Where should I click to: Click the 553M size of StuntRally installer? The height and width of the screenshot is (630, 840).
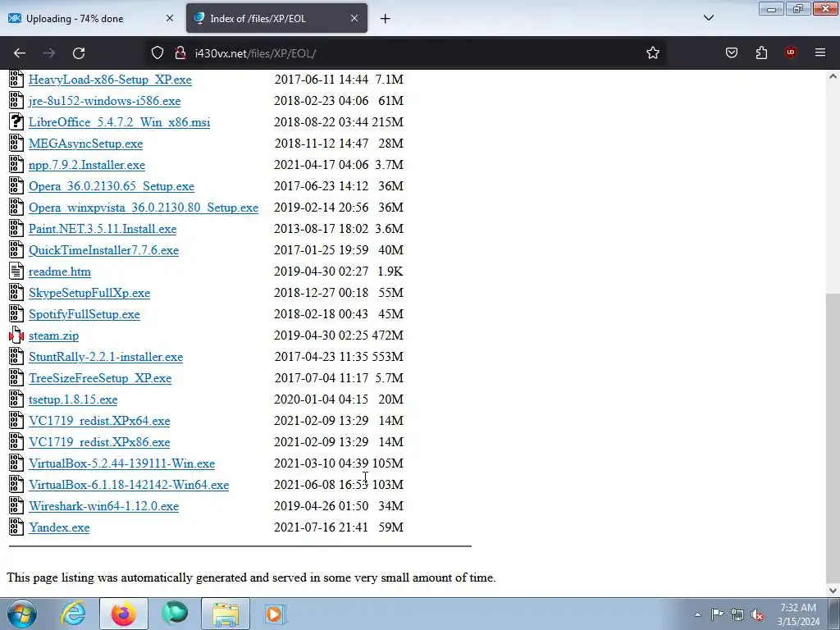tap(387, 357)
